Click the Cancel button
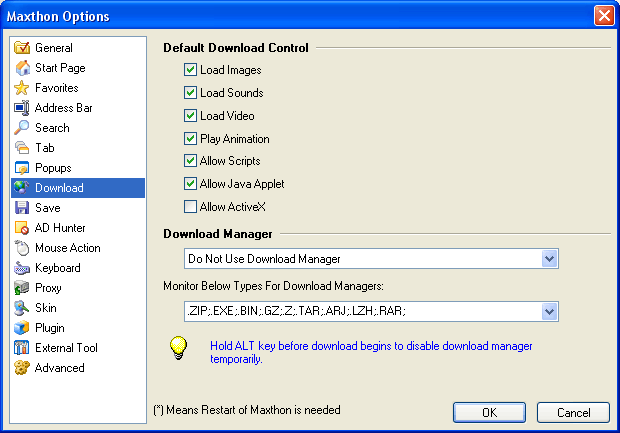 pos(572,412)
